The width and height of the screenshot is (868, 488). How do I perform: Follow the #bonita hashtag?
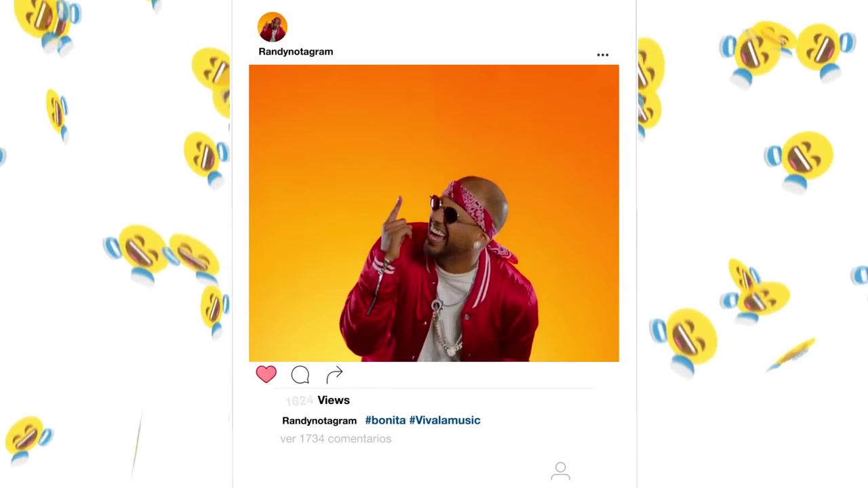[x=385, y=420]
